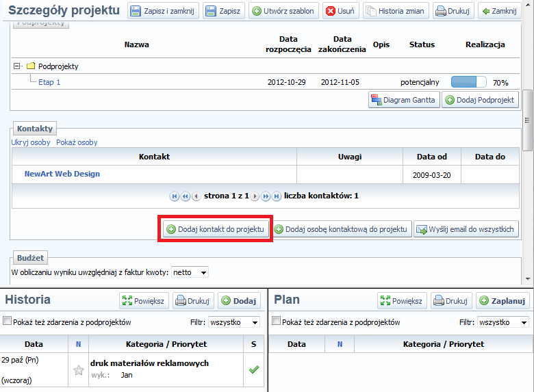
Task: Open the netto invoice amount dropdown
Action: [190, 272]
